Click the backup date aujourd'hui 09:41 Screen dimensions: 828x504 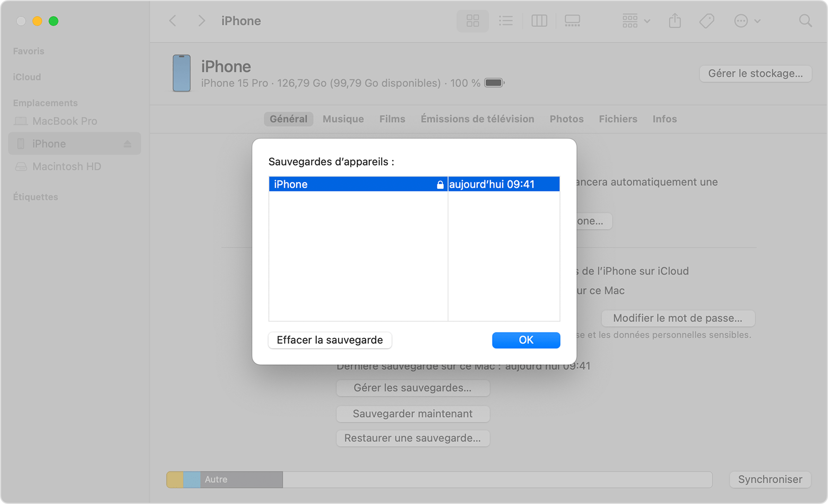(x=492, y=184)
